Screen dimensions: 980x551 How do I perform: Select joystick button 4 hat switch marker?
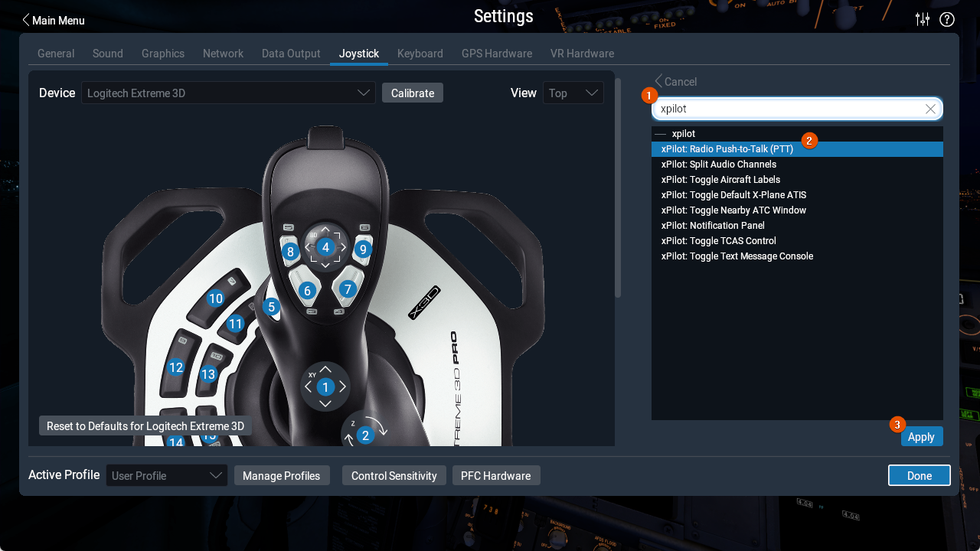[x=325, y=247]
